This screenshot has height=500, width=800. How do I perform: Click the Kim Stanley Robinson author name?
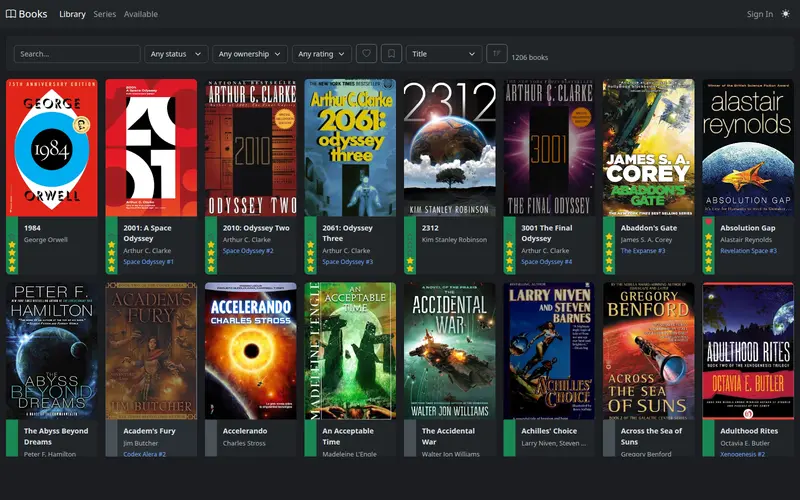click(x=454, y=239)
